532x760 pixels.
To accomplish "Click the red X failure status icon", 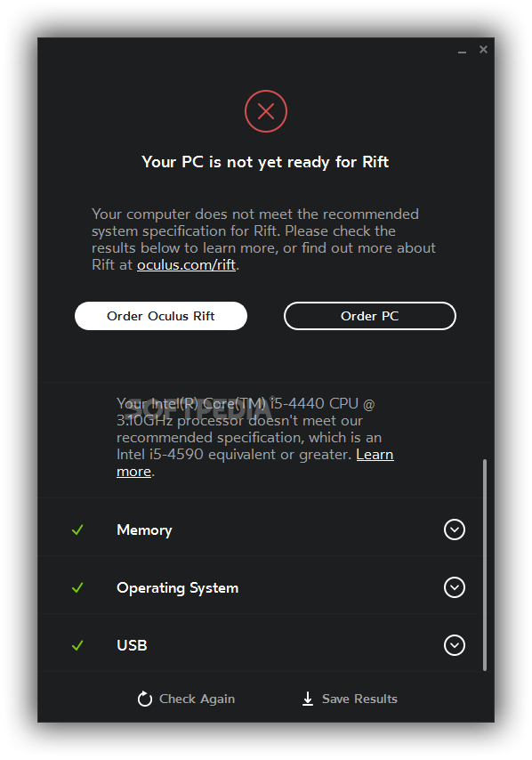I will (265, 111).
